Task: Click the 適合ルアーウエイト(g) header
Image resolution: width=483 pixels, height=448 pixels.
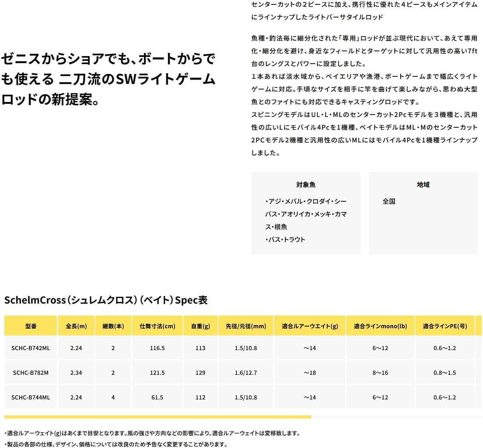Action: coord(310,326)
